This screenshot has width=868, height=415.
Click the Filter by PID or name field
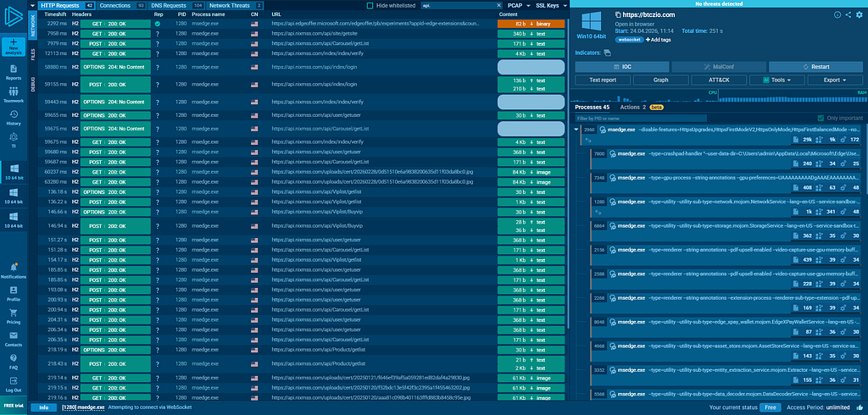coord(641,119)
